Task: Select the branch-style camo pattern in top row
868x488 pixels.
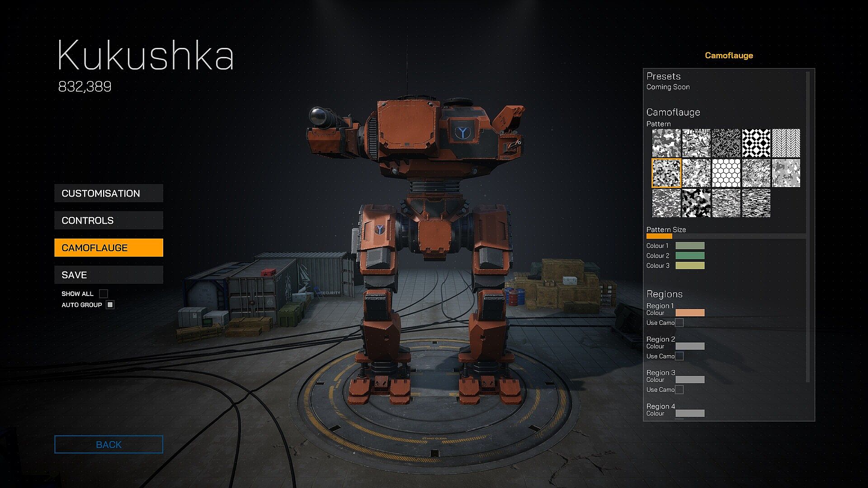Action: pyautogui.click(x=696, y=143)
